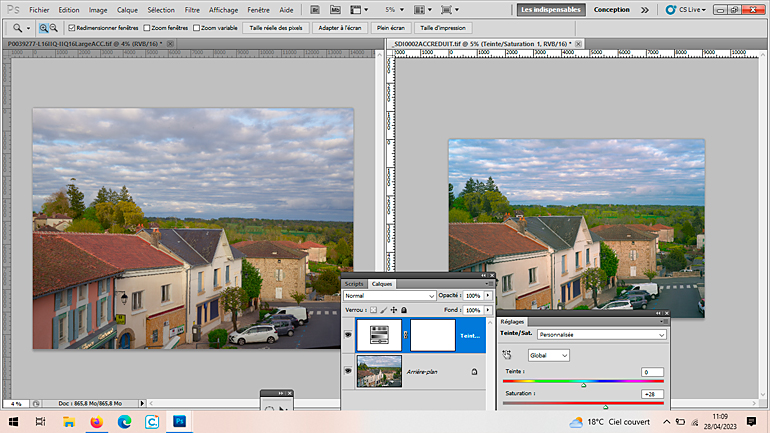Screen dimensions: 770x433
Task: Click the Teinte/Saturation adjustment layer icon
Action: tap(379, 335)
